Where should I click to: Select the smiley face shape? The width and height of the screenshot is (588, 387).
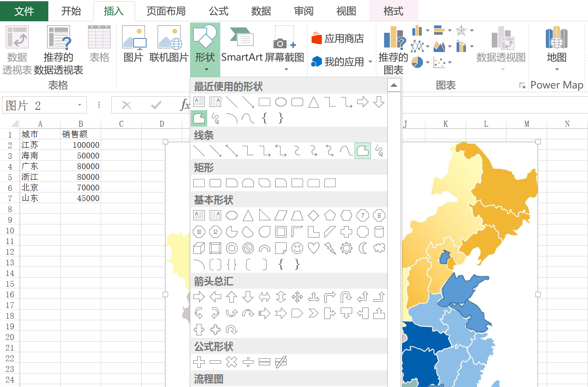pyautogui.click(x=297, y=248)
